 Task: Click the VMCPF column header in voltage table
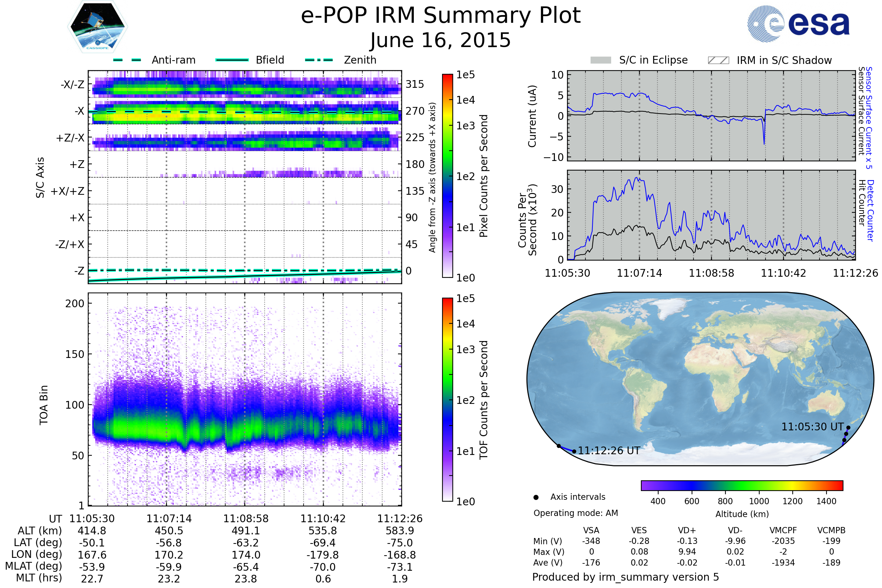tap(783, 530)
